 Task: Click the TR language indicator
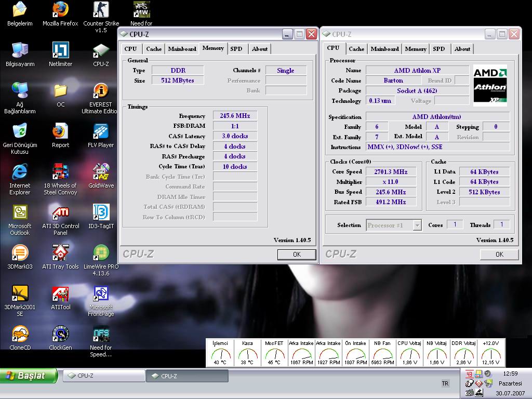pos(445,383)
